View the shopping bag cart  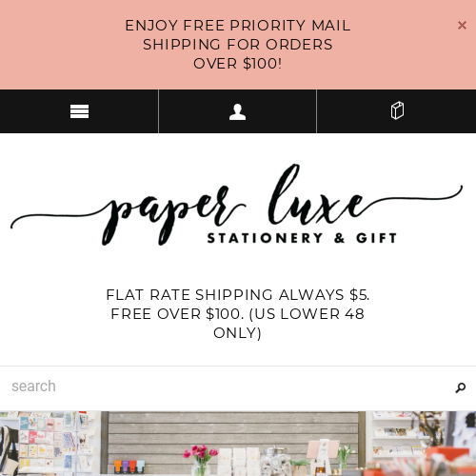tap(397, 110)
